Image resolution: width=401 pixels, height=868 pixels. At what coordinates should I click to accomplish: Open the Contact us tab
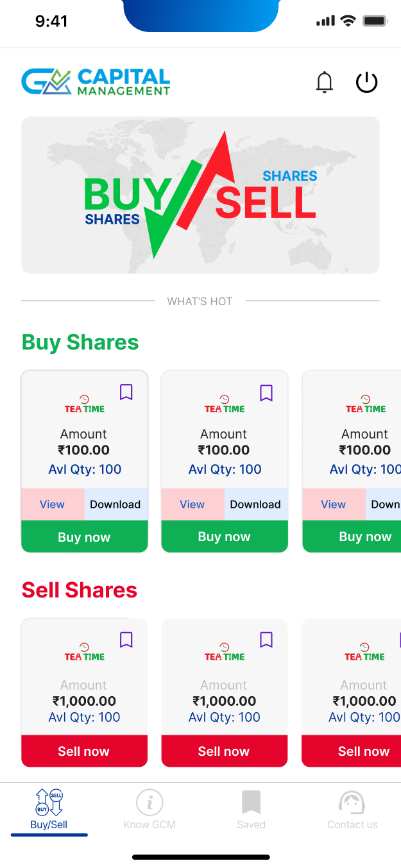click(352, 810)
